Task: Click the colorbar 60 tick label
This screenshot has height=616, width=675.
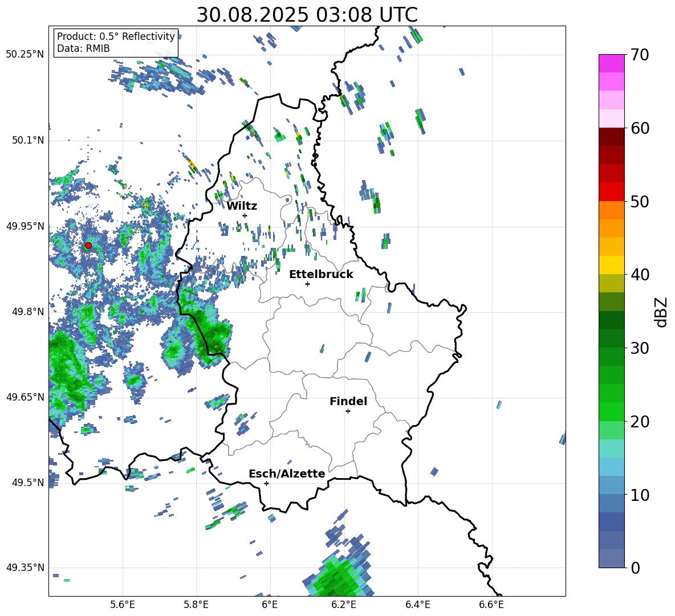Action: pyautogui.click(x=640, y=128)
